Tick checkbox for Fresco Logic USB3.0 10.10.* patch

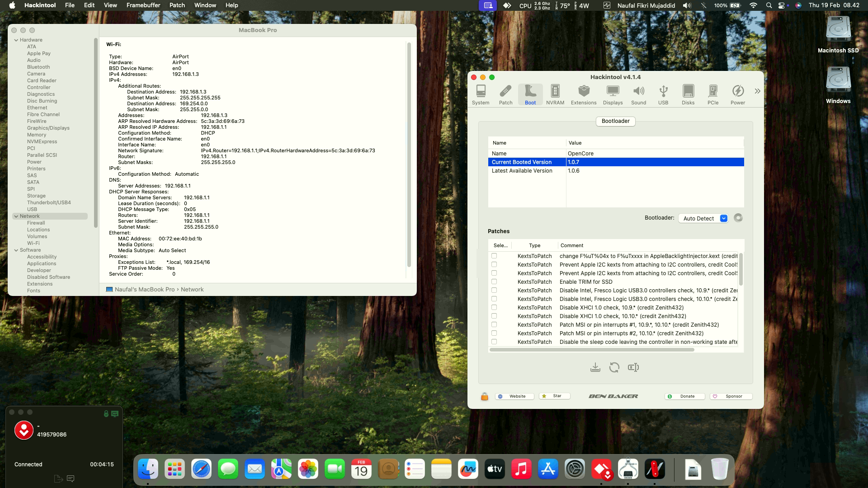[494, 299]
